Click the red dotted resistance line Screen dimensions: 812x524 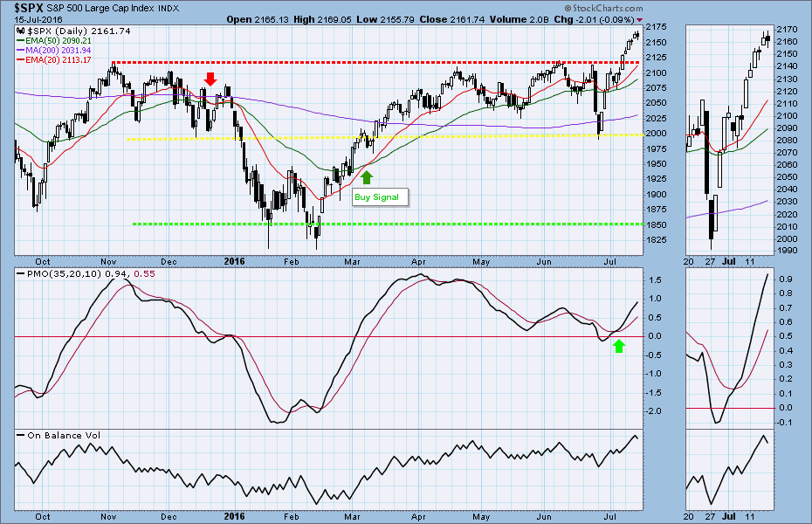click(349, 62)
